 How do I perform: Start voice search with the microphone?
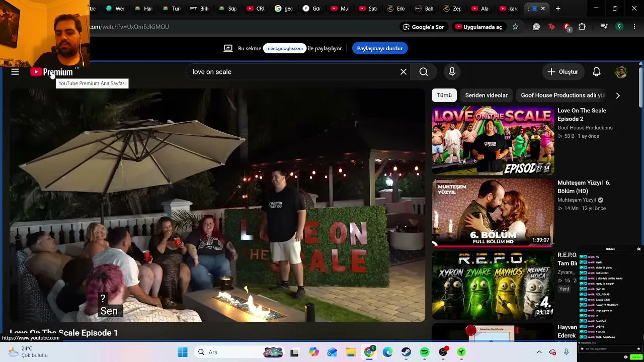click(x=452, y=72)
